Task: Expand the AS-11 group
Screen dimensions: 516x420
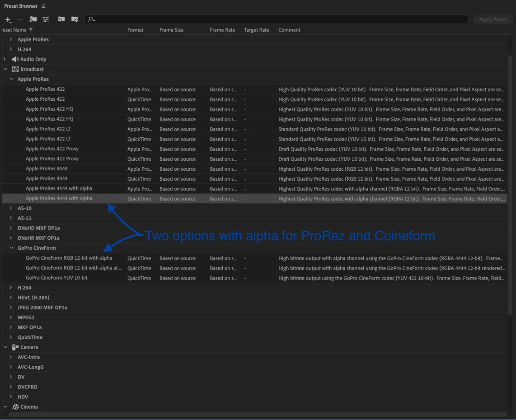Action: click(x=11, y=218)
